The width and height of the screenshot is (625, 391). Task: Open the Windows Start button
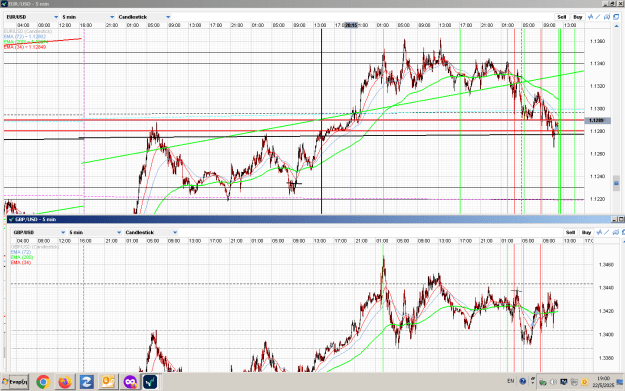(15, 382)
